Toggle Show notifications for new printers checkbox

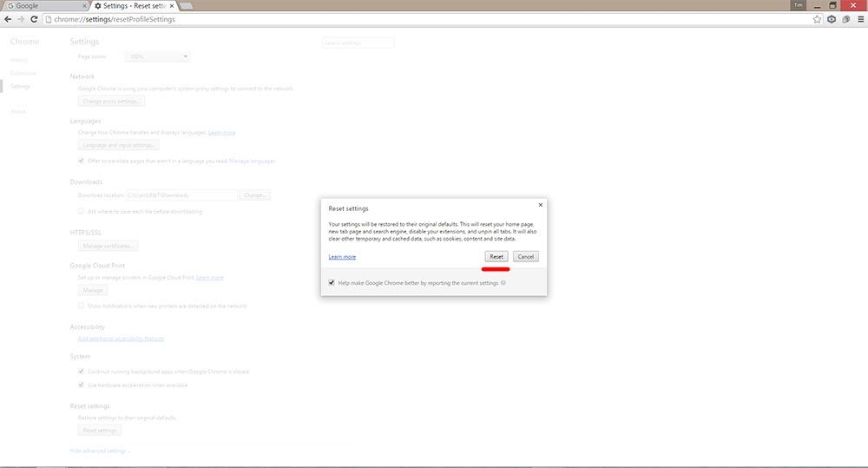82,306
